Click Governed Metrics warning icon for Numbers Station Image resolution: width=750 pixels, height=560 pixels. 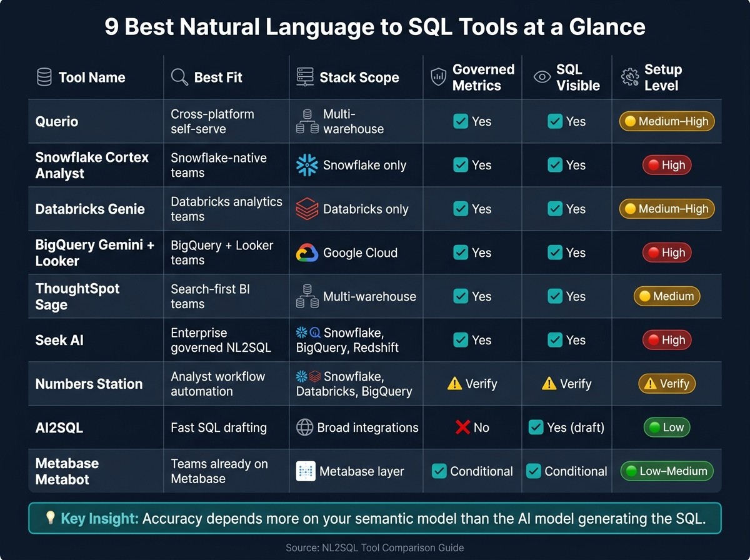tap(454, 384)
